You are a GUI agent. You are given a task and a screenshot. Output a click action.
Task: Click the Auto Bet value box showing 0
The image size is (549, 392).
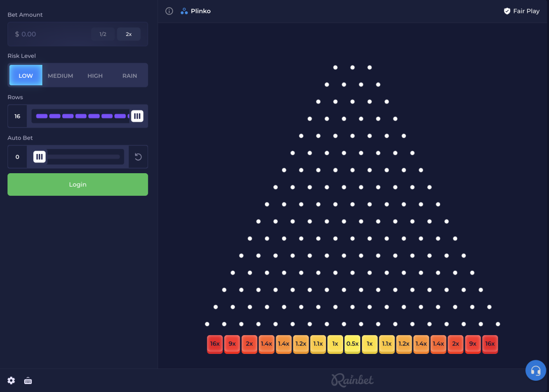[x=17, y=157]
